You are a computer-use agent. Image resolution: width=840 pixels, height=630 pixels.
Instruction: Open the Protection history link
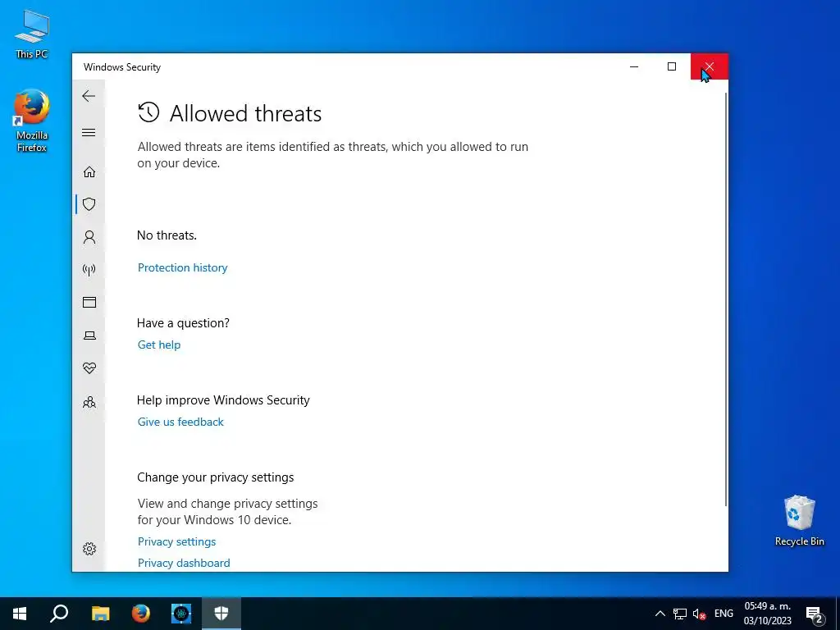183,267
